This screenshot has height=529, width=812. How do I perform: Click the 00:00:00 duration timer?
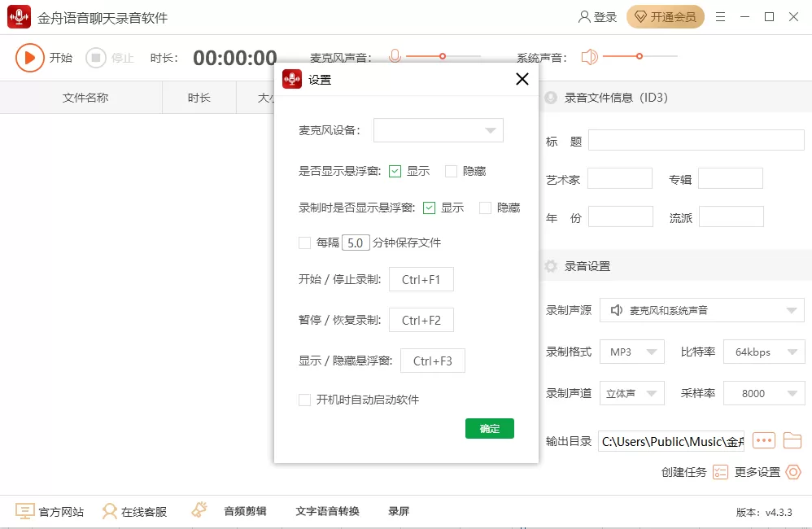point(235,58)
